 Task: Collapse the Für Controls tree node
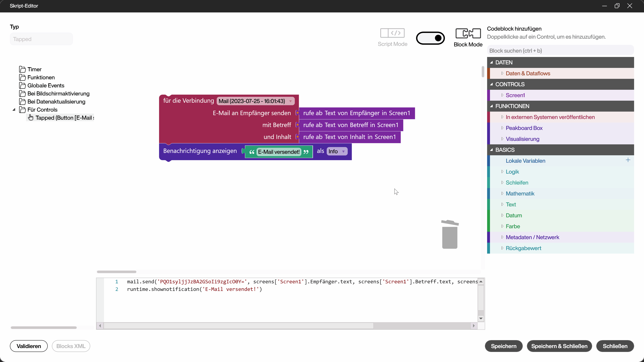pos(14,110)
